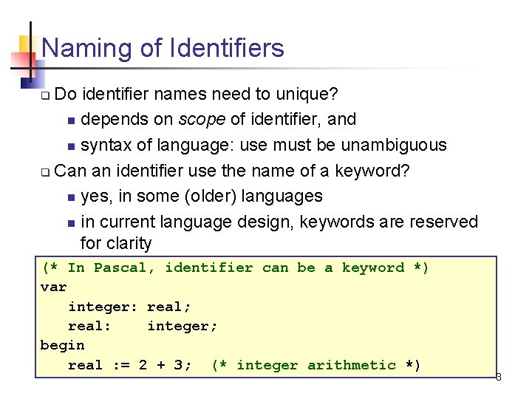
Task: Click the code line 'integer: real;'
Action: [x=129, y=307]
